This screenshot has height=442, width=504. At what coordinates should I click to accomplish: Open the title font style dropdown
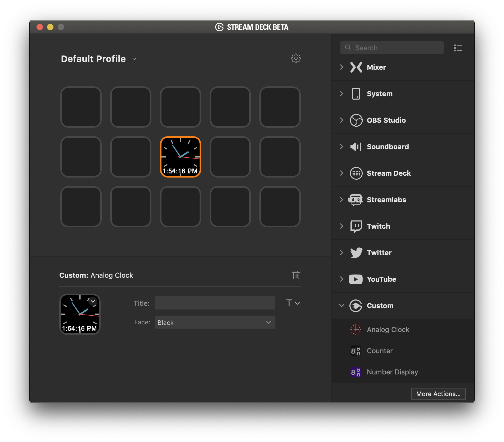click(293, 303)
